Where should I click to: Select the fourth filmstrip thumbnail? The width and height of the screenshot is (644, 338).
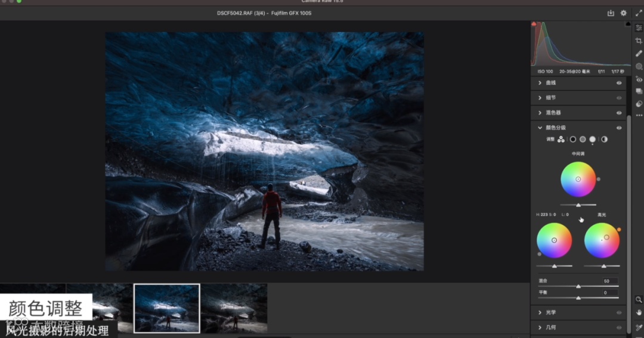tap(234, 308)
